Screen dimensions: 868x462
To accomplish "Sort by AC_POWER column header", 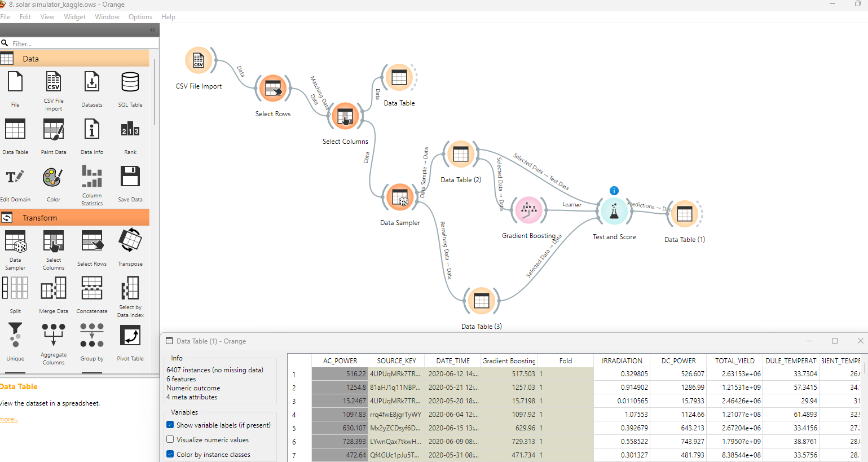I will (340, 360).
